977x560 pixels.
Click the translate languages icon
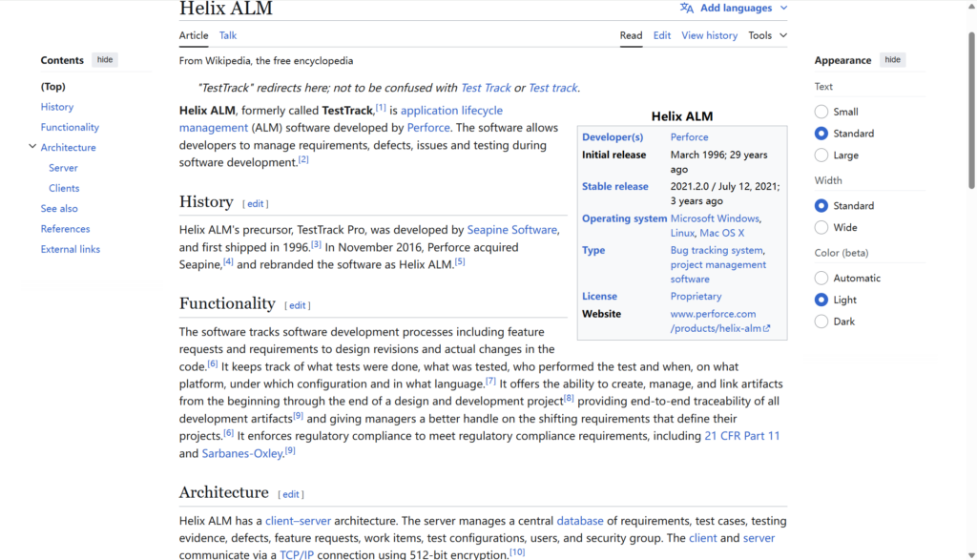point(687,9)
